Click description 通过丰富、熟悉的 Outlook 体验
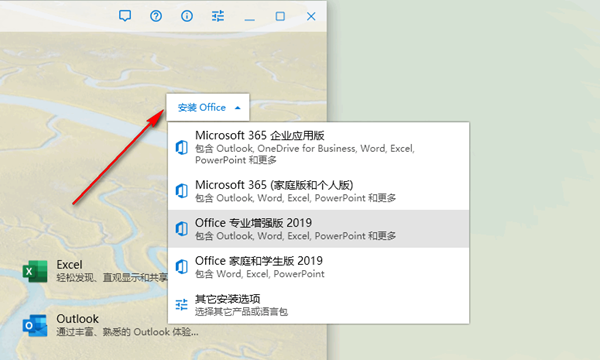This screenshot has height=360, width=600. (127, 332)
